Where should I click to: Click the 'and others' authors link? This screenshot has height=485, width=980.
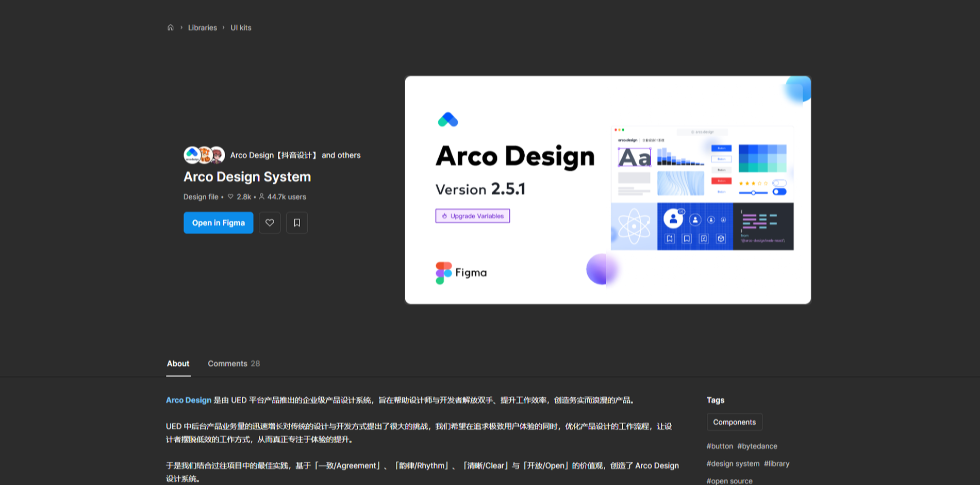[x=341, y=155]
